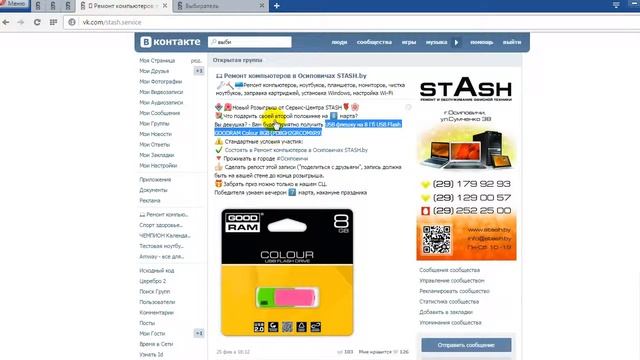Open Приложения in sidebar
Image resolution: width=640 pixels, height=360 pixels.
[155, 180]
